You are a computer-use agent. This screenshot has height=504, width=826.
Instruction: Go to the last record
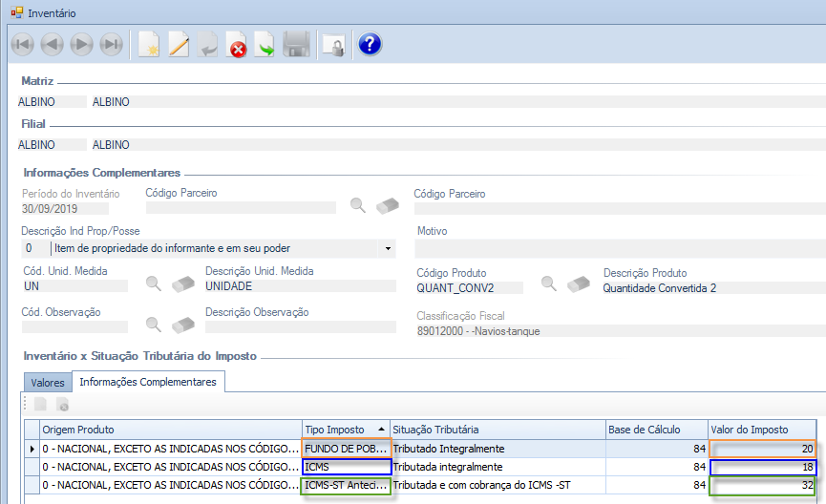[112, 44]
